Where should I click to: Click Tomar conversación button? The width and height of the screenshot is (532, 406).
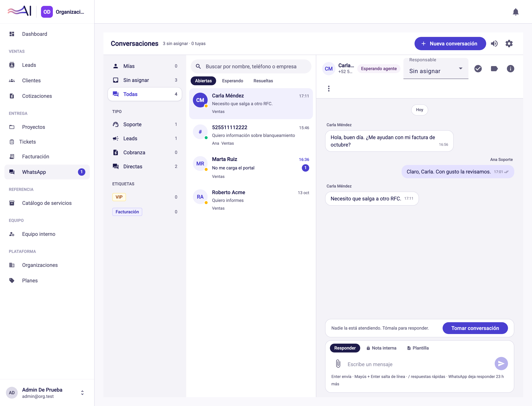click(475, 328)
